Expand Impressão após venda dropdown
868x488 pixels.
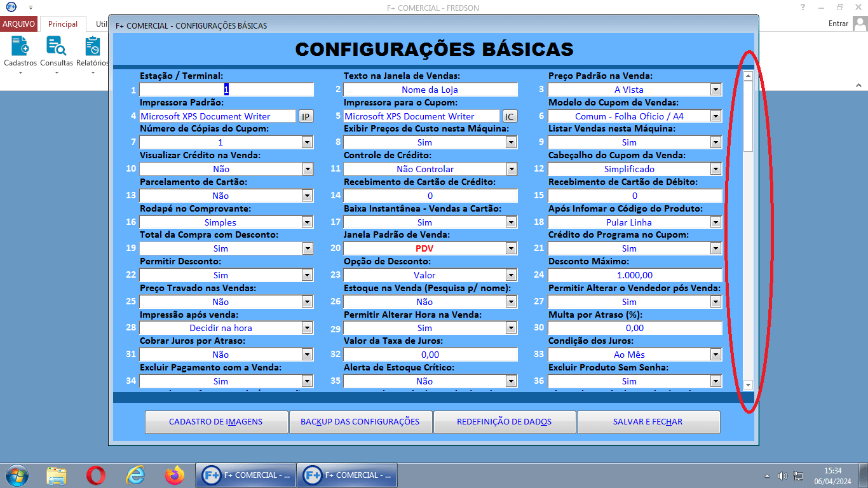pos(308,328)
